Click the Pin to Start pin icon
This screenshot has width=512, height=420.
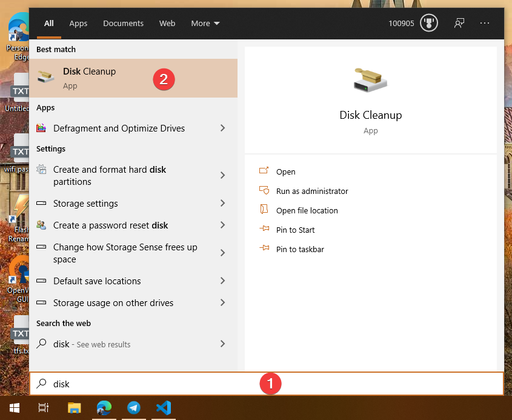coord(264,228)
